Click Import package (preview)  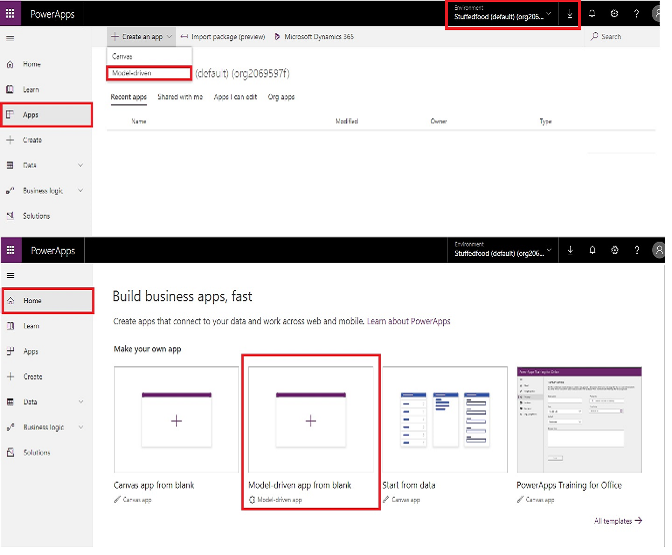tap(223, 37)
